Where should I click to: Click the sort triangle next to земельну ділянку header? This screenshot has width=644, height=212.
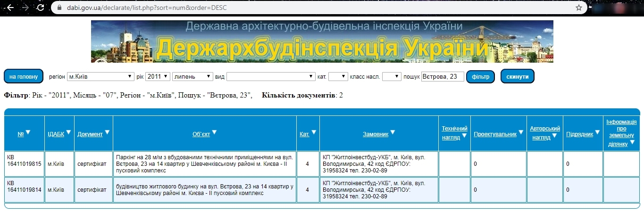[632, 142]
